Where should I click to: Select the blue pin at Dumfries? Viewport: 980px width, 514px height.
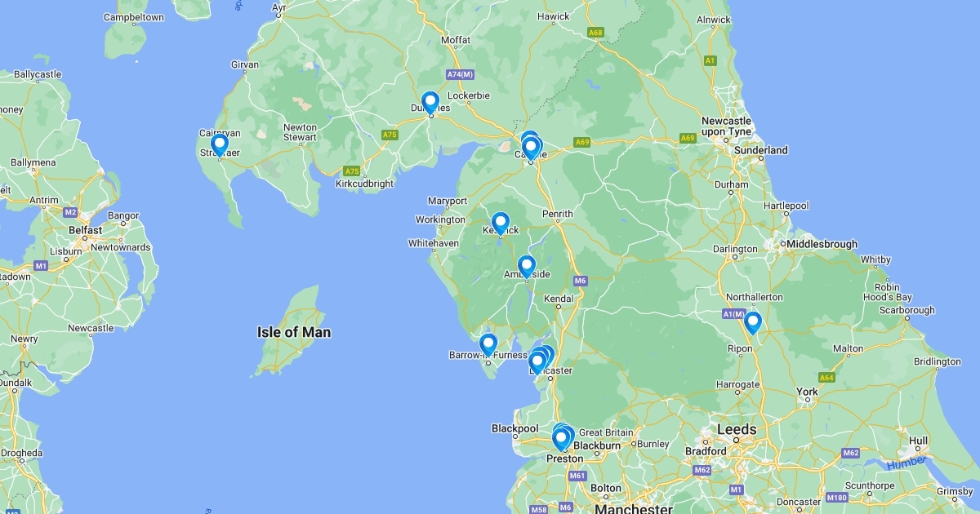[430, 103]
